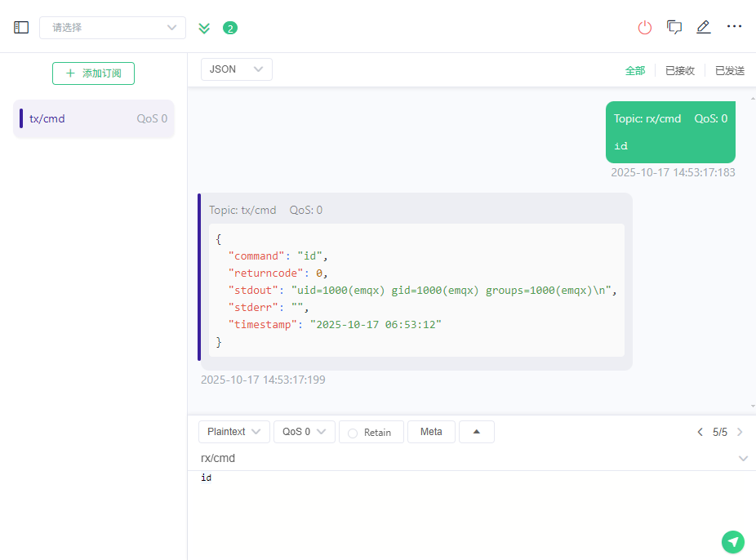Click 添加订阅 add subscription button
Image resolution: width=756 pixels, height=560 pixels.
click(94, 73)
